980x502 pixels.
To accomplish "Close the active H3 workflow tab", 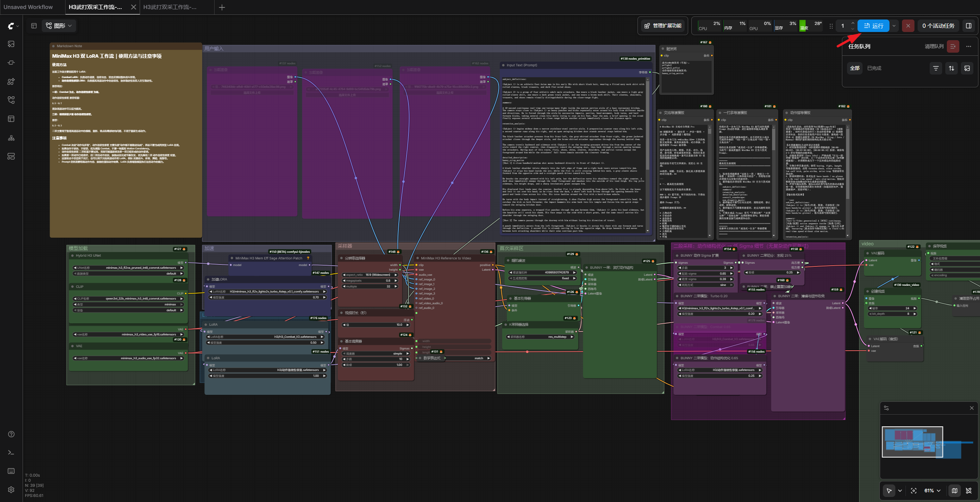I will point(133,7).
